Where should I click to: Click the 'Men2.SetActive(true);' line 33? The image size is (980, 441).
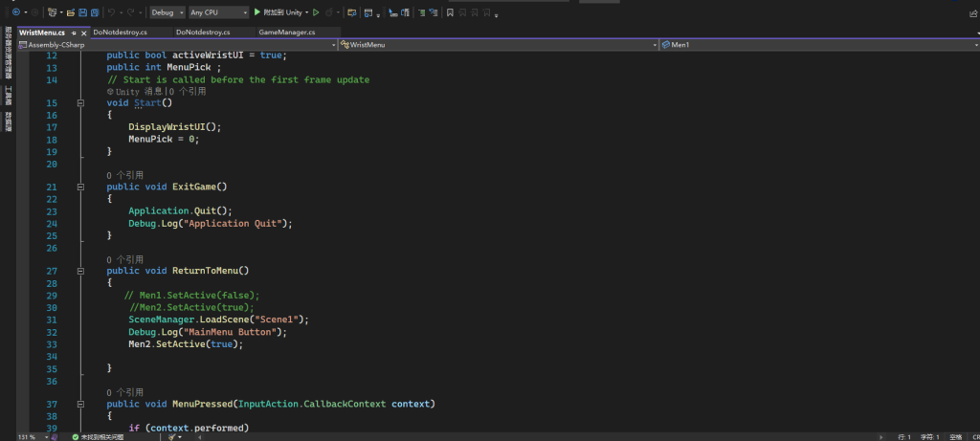coord(186,344)
